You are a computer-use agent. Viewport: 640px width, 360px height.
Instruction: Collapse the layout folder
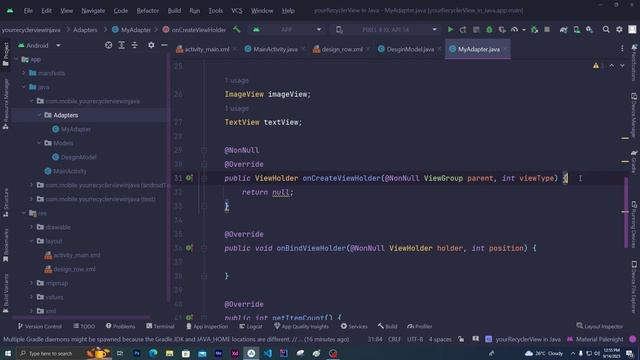[31, 241]
